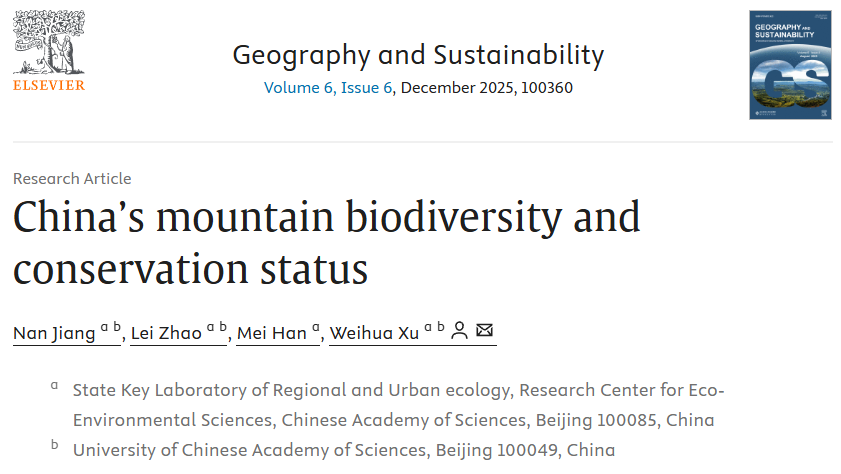Click affiliation marker "a" before State Key Laboratory
Image resolution: width=841 pixels, height=474 pixels.
click(54, 385)
